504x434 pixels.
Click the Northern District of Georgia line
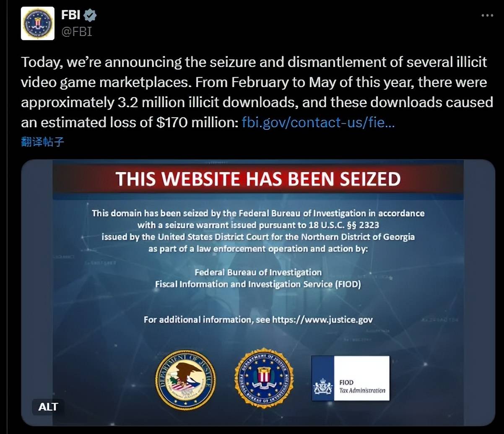[x=258, y=237]
